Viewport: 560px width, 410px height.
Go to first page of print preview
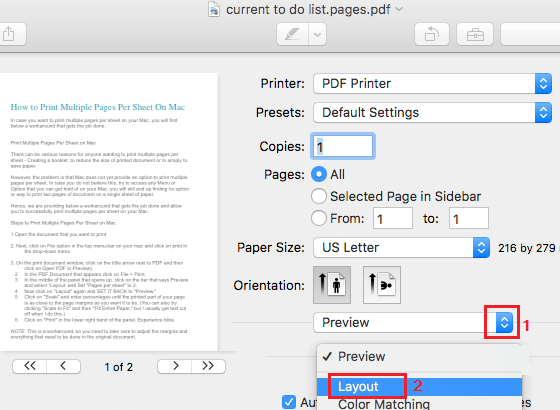point(29,366)
